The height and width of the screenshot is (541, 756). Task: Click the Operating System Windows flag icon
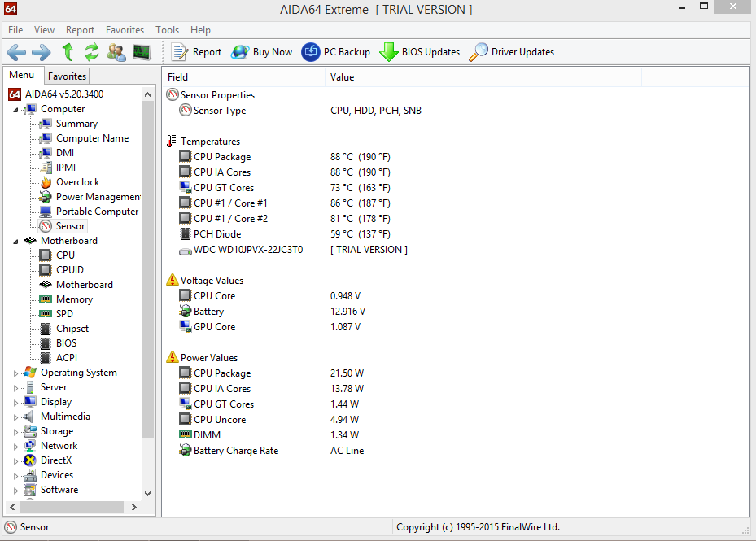[x=30, y=373]
